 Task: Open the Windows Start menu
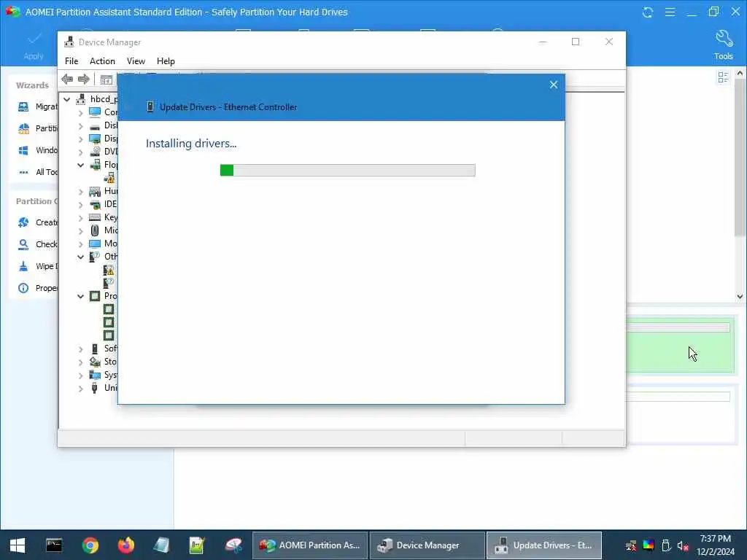pyautogui.click(x=18, y=545)
